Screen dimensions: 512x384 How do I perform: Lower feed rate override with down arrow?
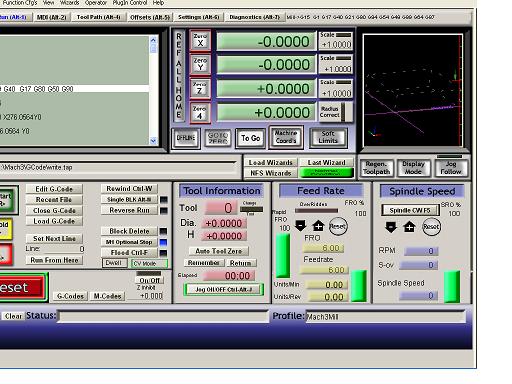click(301, 226)
